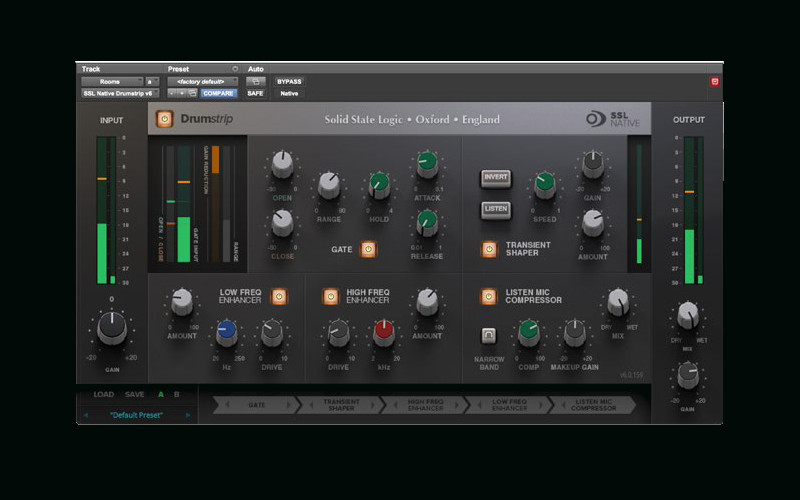
Task: Click the plus next preset button
Action: point(182,93)
